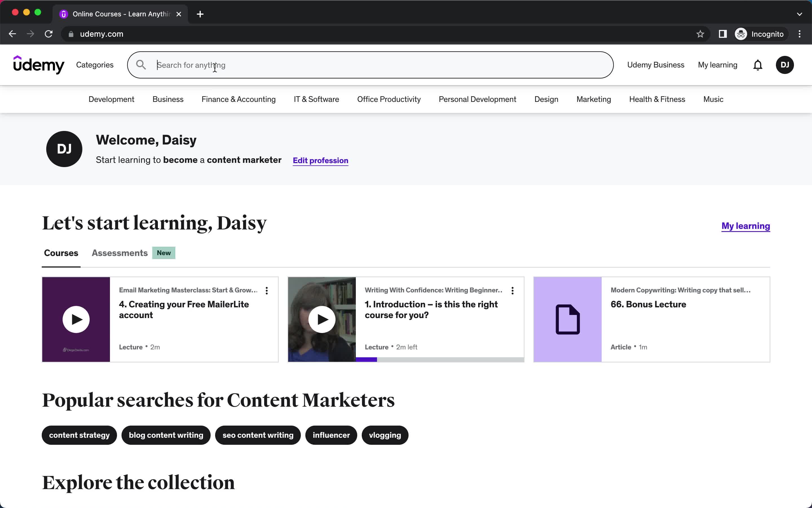Select the Design category

click(546, 99)
